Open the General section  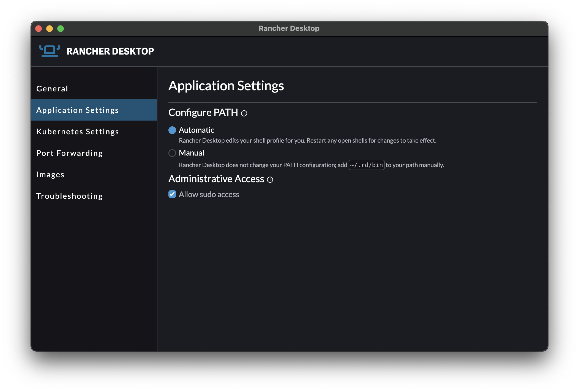52,89
